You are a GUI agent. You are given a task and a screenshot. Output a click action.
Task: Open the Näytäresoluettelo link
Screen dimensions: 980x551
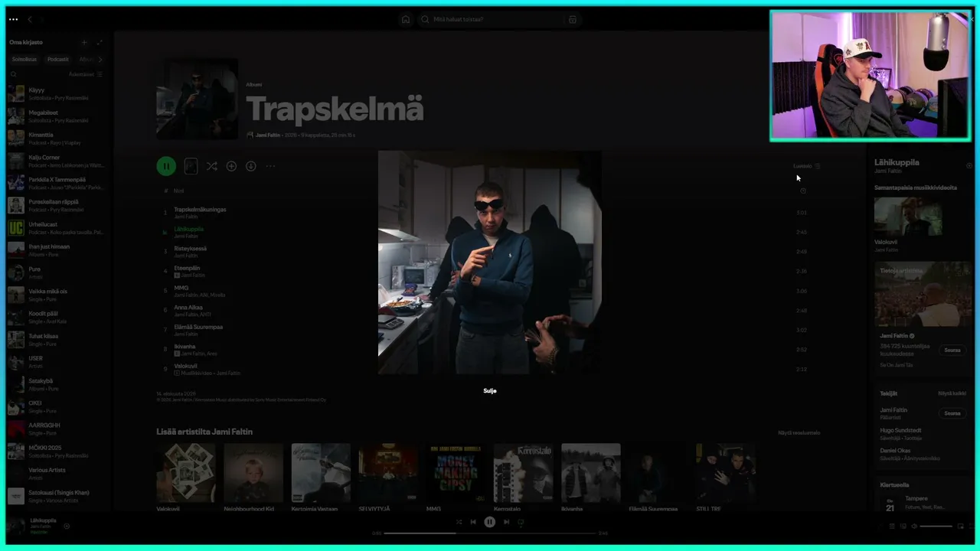coord(799,433)
